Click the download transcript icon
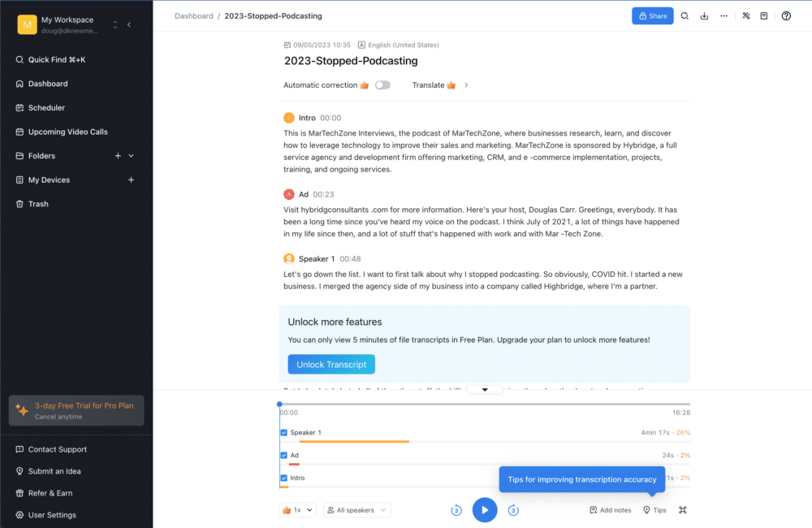 click(x=705, y=15)
